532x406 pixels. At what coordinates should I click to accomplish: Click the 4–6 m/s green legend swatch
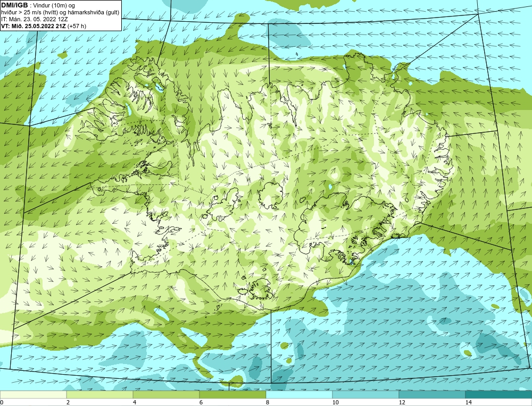(x=166, y=394)
